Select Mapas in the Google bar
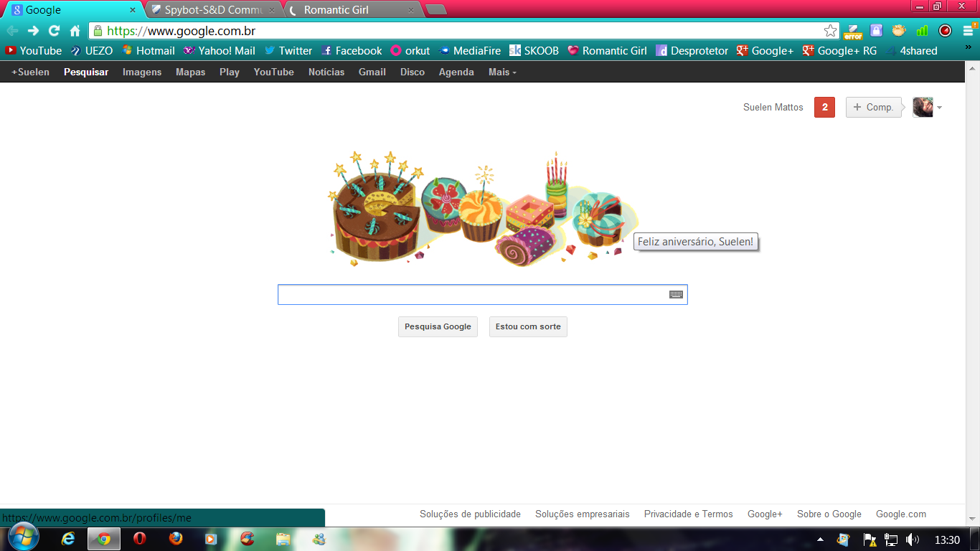 (190, 72)
